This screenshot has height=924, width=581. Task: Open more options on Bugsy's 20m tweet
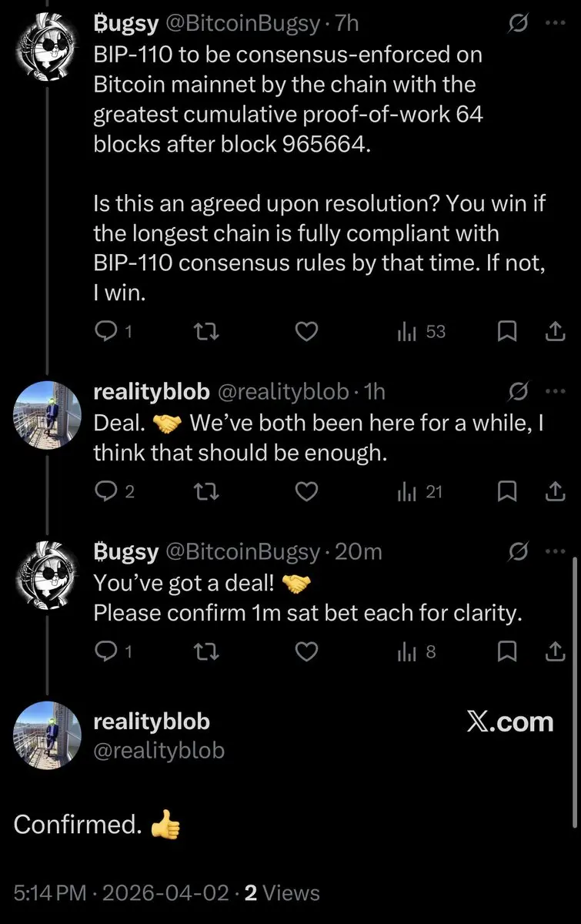click(x=555, y=552)
